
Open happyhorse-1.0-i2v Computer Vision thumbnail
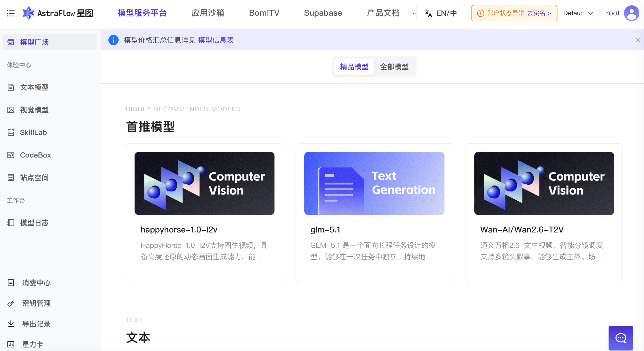click(204, 183)
